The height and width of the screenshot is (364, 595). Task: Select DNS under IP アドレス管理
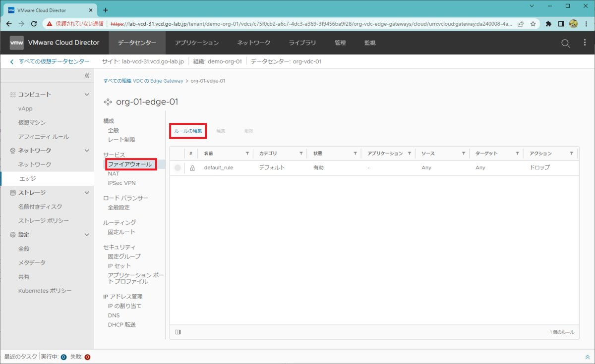coord(114,315)
